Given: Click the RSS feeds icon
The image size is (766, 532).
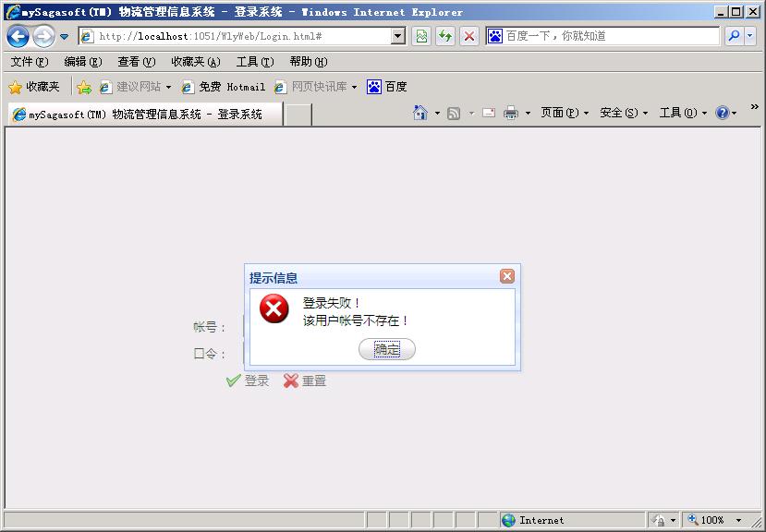Looking at the screenshot, I should [454, 114].
